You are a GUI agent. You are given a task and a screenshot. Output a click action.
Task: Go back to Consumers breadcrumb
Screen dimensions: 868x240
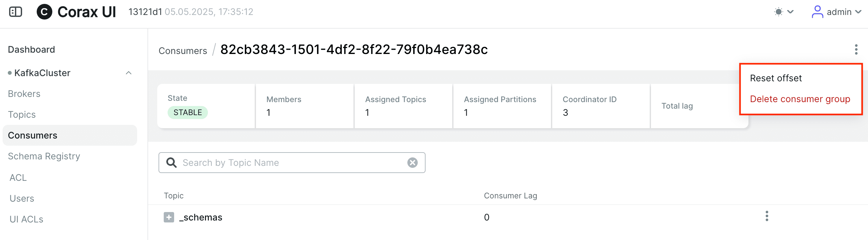[183, 51]
